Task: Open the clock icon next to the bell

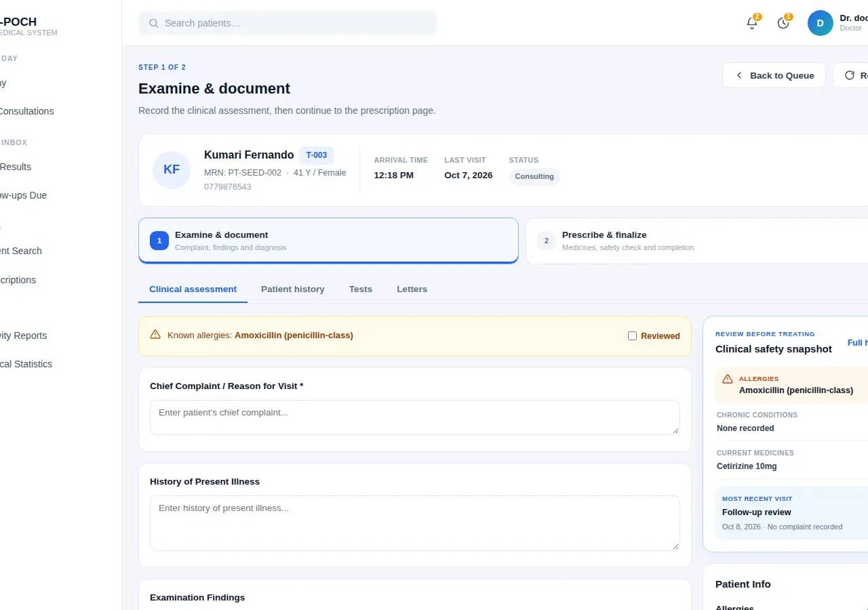Action: [x=783, y=23]
